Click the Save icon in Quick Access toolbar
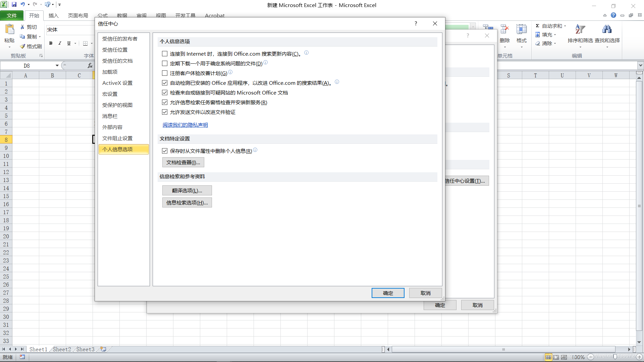The width and height of the screenshot is (644, 362). (x=14, y=4)
